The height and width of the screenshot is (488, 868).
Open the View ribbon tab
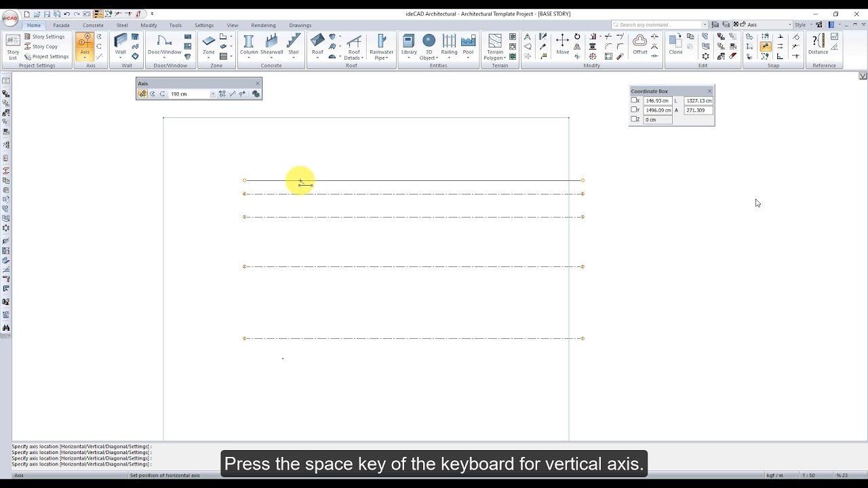(x=233, y=25)
